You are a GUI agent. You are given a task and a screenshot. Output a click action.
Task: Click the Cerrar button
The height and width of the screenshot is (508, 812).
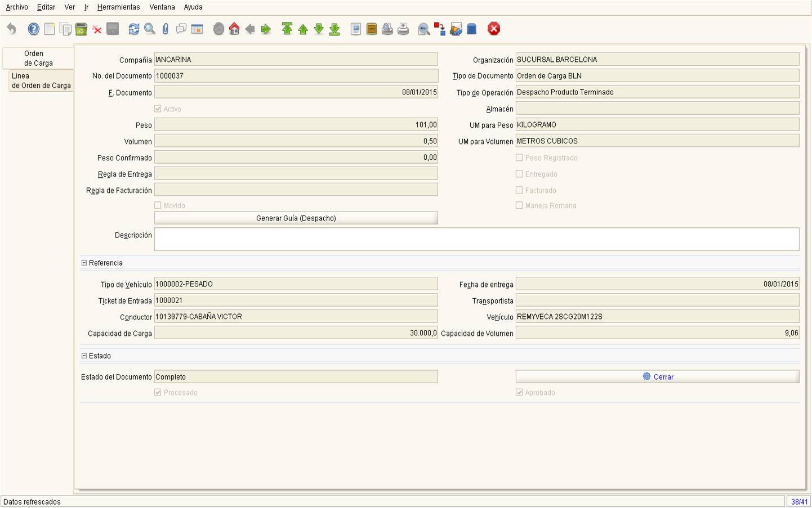tap(658, 377)
